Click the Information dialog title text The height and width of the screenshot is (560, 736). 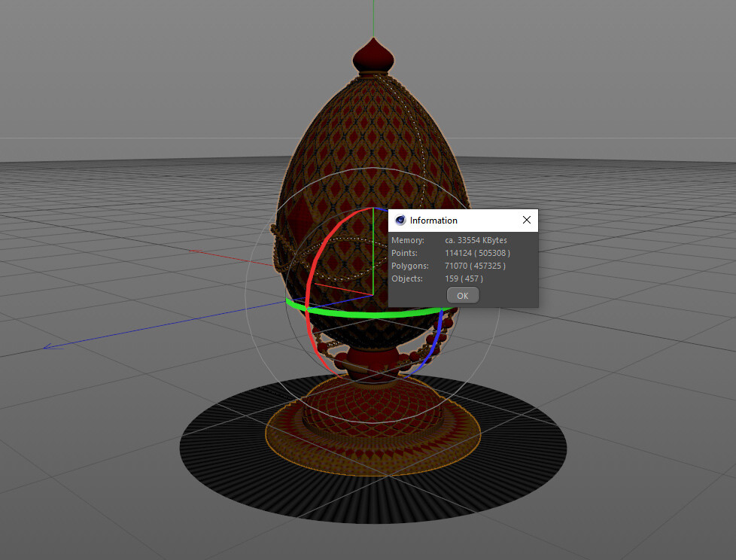[433, 220]
